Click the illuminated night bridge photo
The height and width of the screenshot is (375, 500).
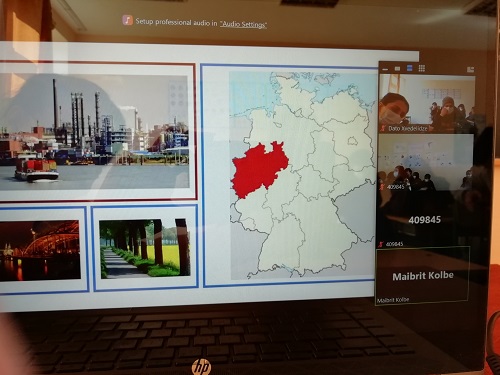pos(40,250)
